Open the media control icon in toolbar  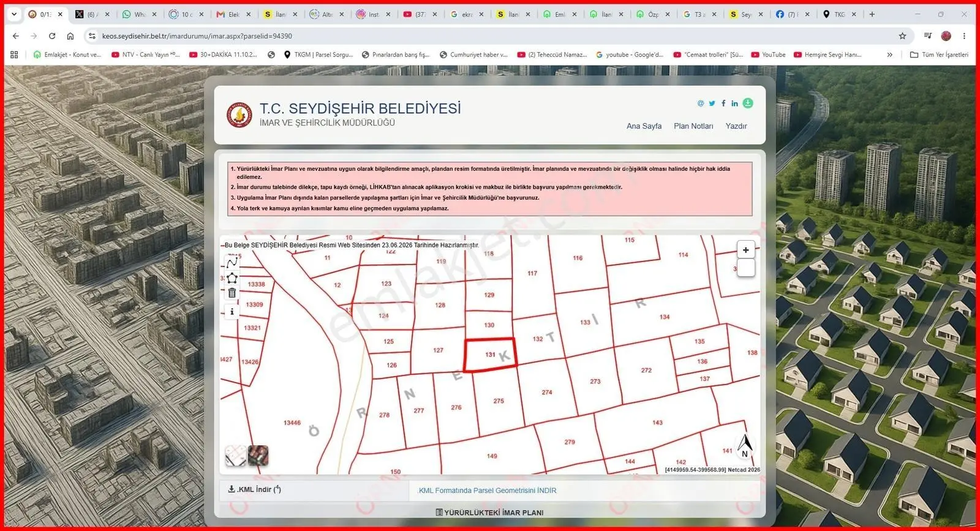point(928,36)
